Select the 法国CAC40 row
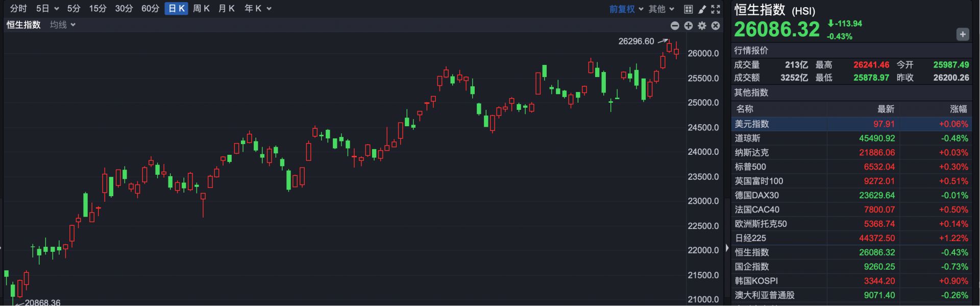 point(851,209)
